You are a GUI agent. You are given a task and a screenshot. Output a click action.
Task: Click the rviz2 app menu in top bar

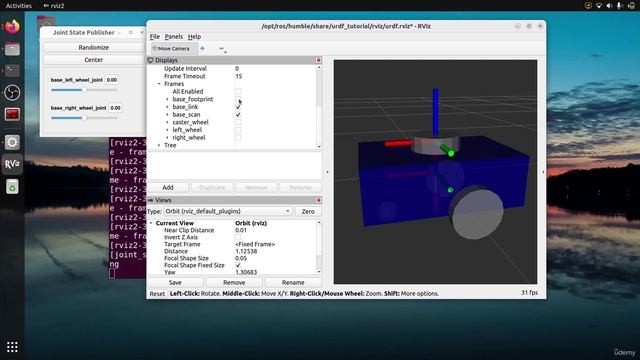54,6
